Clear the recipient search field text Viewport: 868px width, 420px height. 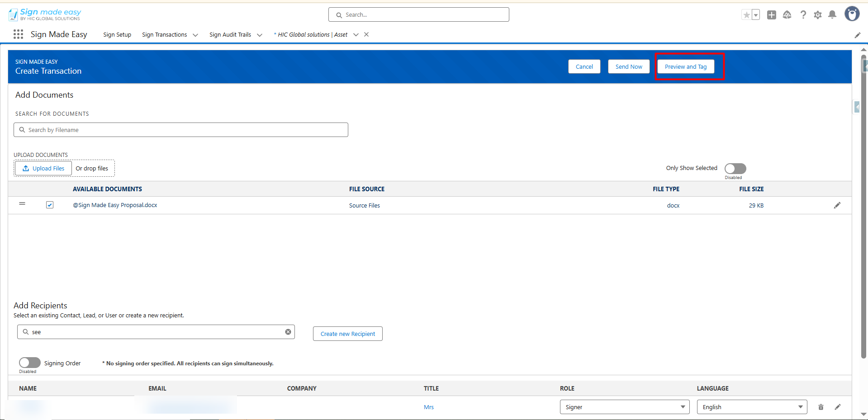288,332
